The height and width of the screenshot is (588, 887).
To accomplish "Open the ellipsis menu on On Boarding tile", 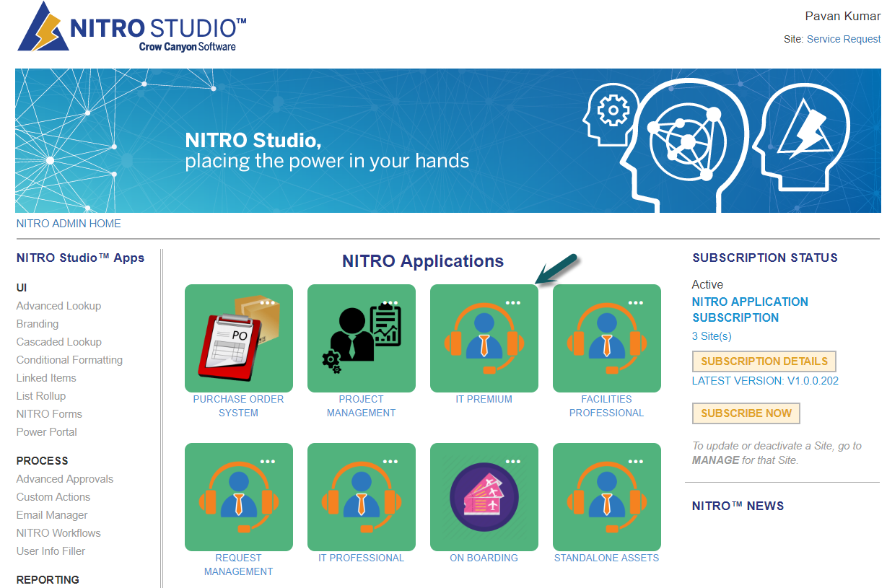I will 513,462.
